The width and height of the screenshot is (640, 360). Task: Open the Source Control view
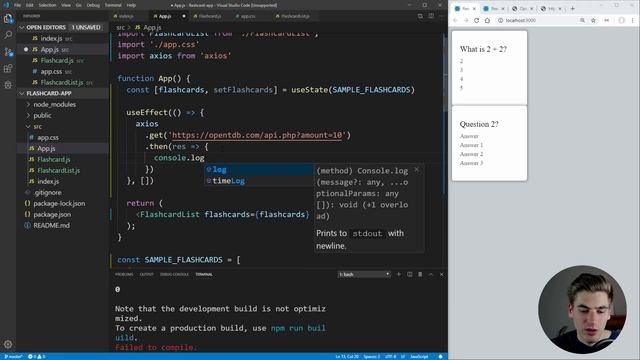pos(8,52)
